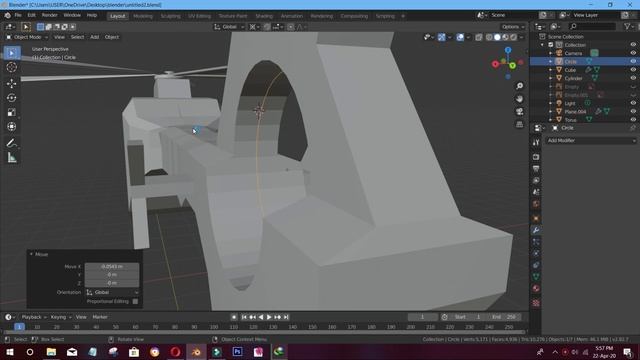Toggle viewport overlays

[x=460, y=37]
